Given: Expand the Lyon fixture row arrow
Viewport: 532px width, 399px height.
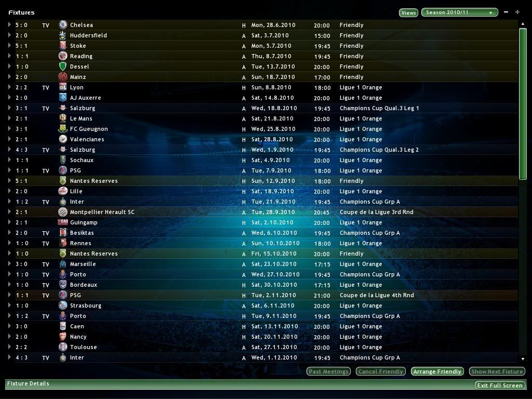Looking at the screenshot, I should (9, 87).
